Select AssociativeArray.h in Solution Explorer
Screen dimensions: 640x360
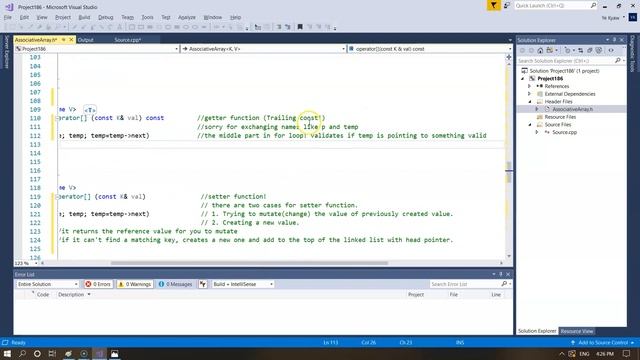coord(572,109)
